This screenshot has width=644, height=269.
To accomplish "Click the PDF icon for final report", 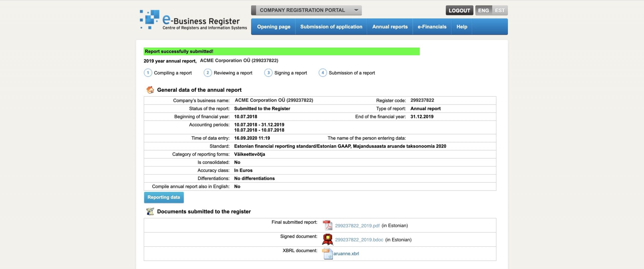I will coord(327,225).
